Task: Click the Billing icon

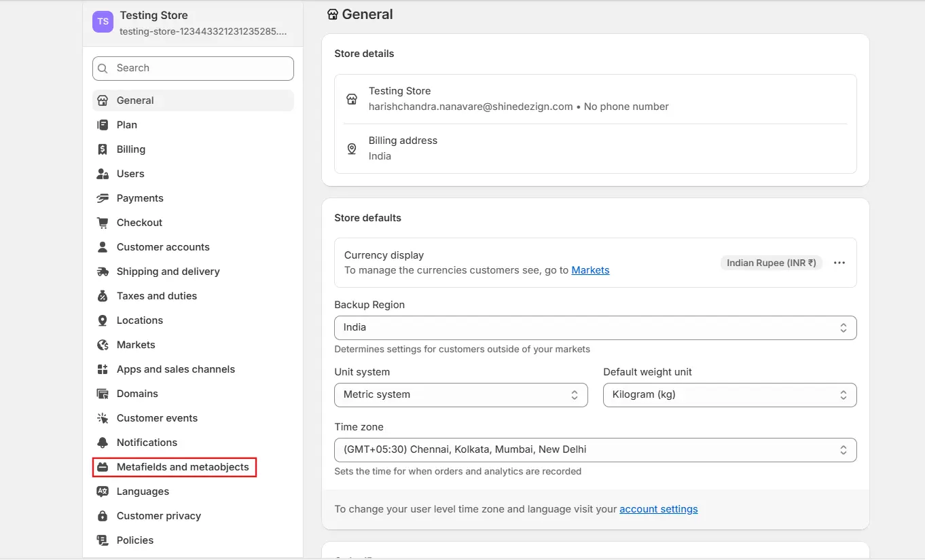Action: click(103, 149)
